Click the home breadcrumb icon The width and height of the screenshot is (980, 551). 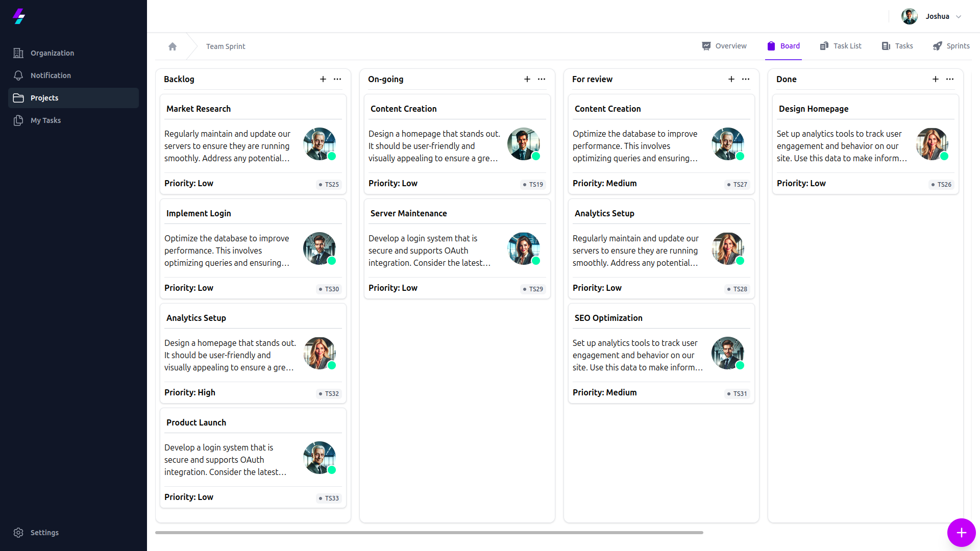(x=173, y=46)
